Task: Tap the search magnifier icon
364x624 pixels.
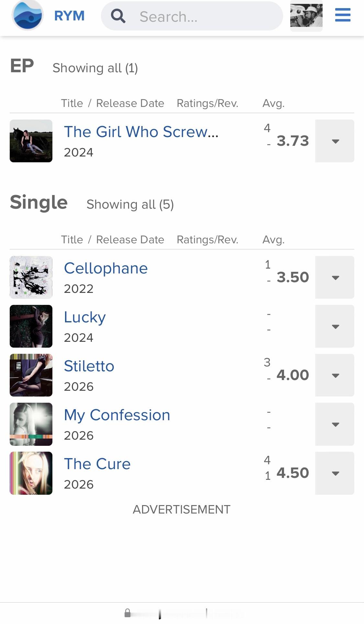Action: coord(118,16)
